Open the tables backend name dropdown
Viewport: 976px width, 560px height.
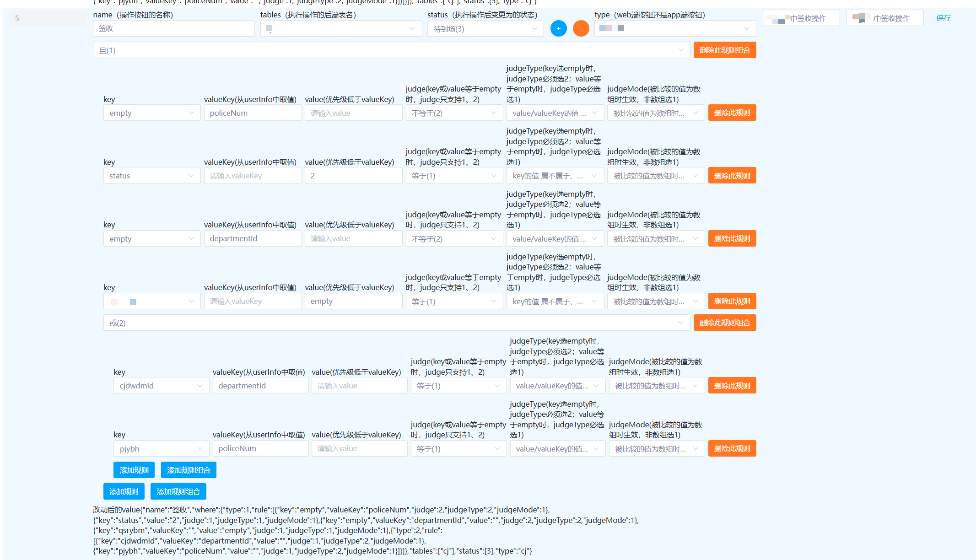[x=341, y=28]
